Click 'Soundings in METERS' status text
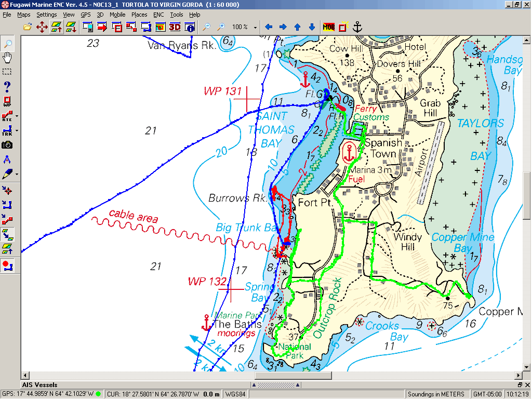The image size is (532, 399). (436, 394)
